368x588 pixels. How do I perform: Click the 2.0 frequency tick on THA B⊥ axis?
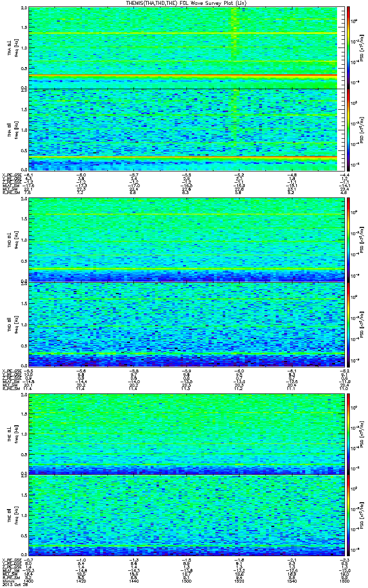[25, 9]
